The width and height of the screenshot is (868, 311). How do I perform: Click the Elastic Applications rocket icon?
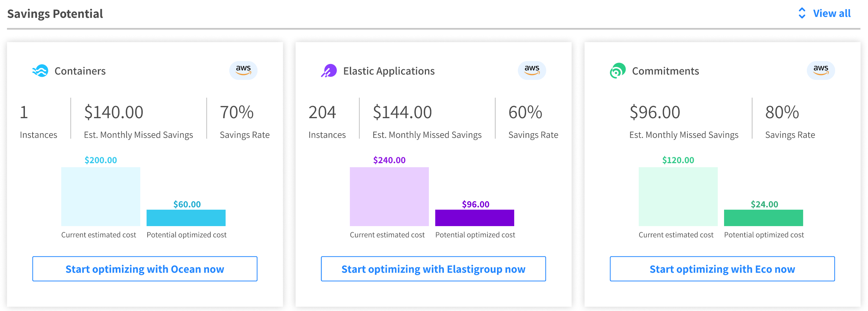[x=329, y=70]
